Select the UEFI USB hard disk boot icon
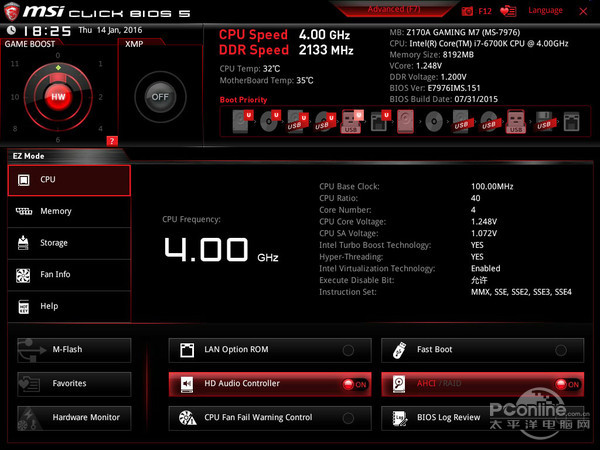Image resolution: width=600 pixels, height=450 pixels. [x=298, y=122]
